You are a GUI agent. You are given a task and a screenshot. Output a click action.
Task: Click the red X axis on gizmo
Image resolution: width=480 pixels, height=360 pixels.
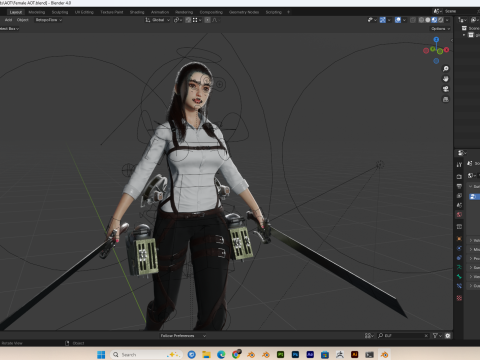(x=446, y=50)
